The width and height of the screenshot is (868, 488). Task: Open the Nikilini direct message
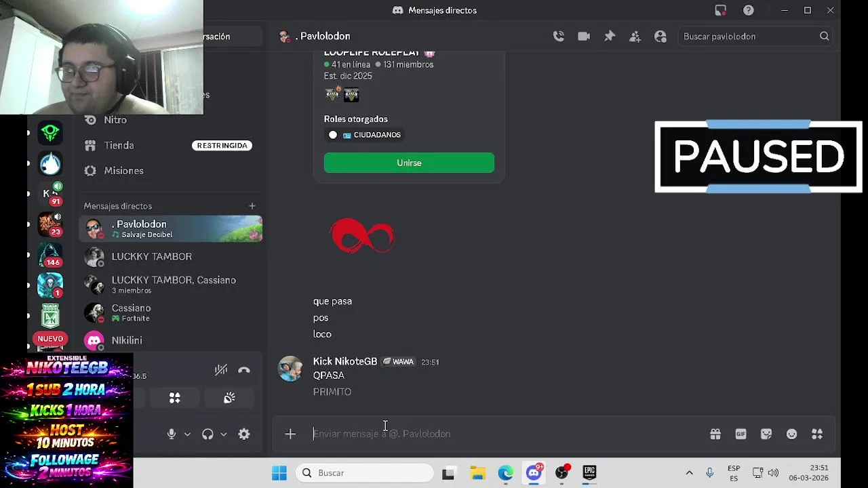tap(170, 340)
